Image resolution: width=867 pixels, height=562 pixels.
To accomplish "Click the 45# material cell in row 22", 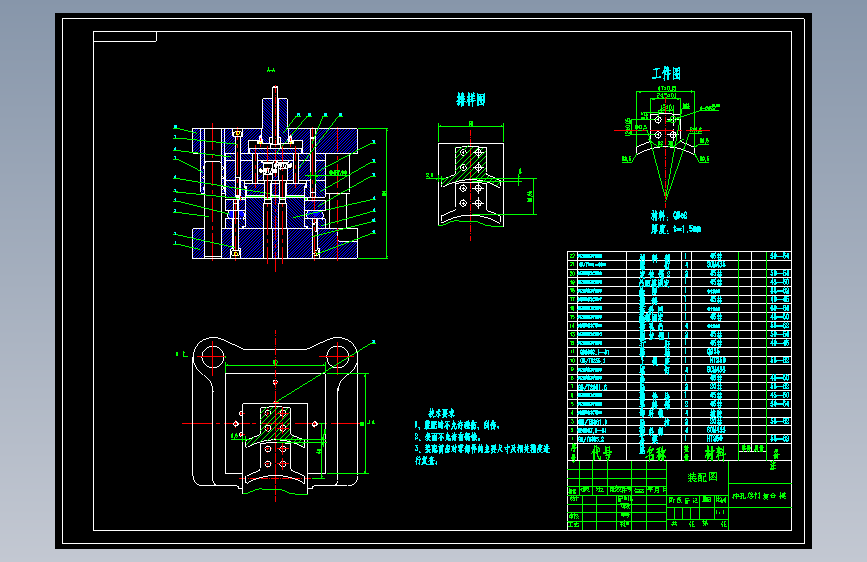I will [715, 256].
